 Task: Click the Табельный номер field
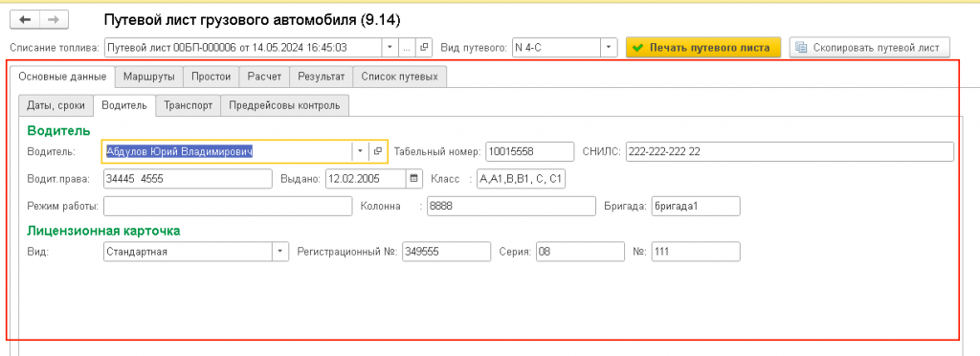(529, 151)
